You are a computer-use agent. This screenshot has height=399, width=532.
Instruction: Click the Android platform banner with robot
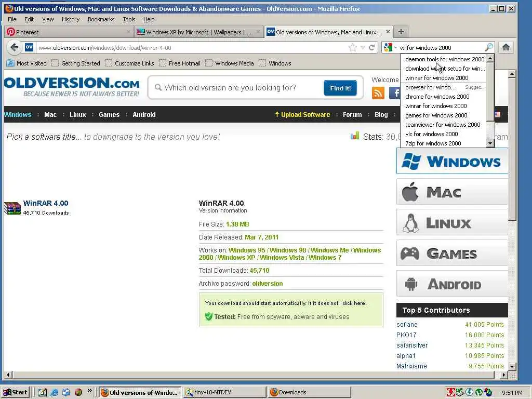(x=453, y=284)
